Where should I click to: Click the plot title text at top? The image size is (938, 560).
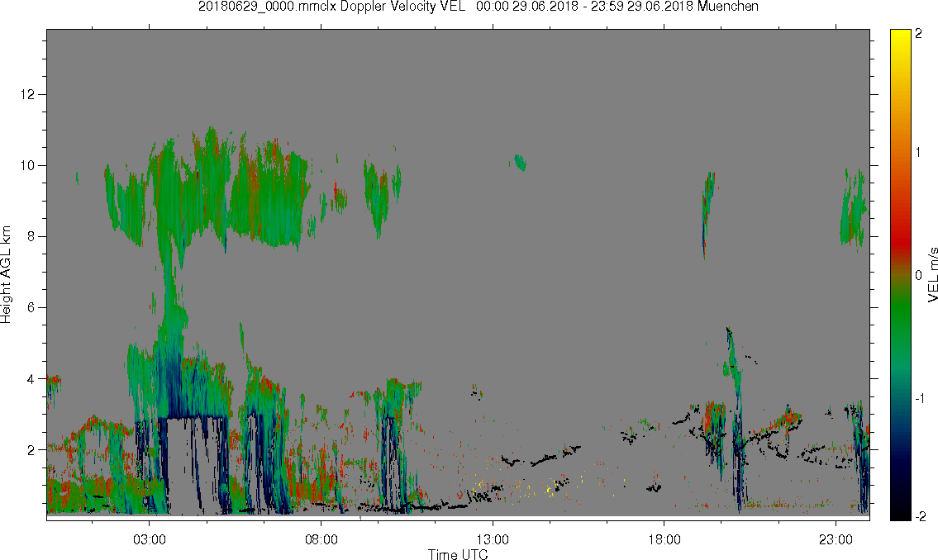tap(478, 7)
